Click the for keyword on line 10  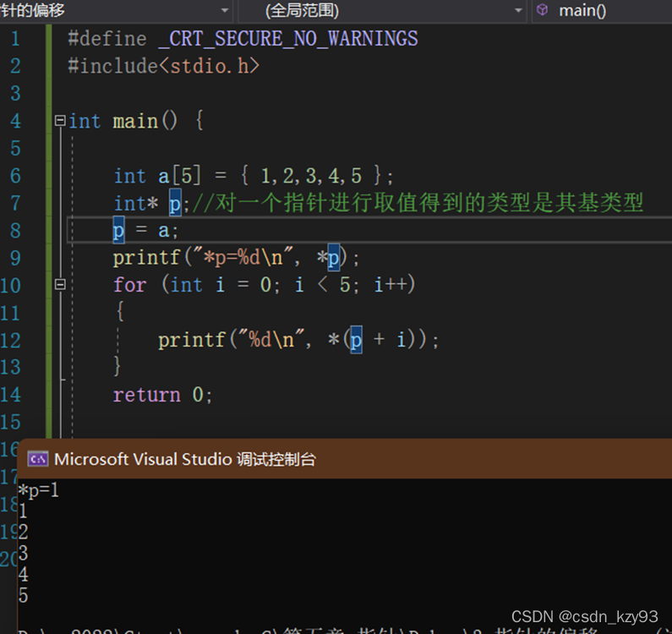click(130, 285)
